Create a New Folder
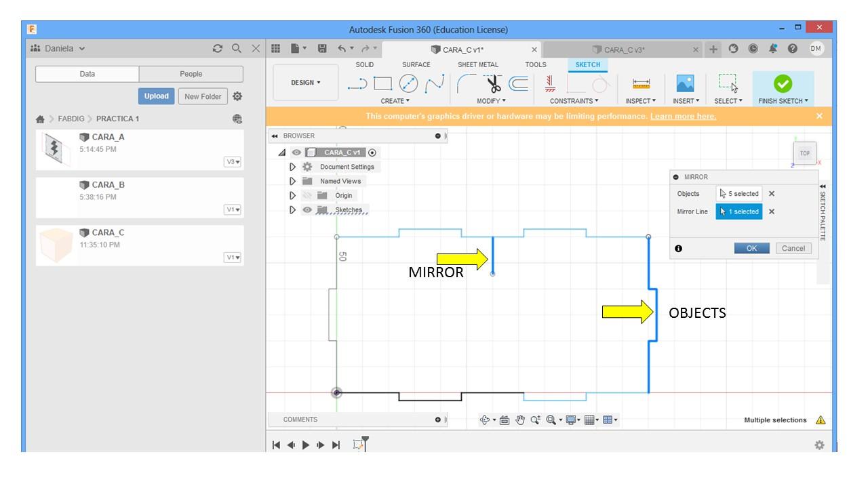 click(203, 96)
